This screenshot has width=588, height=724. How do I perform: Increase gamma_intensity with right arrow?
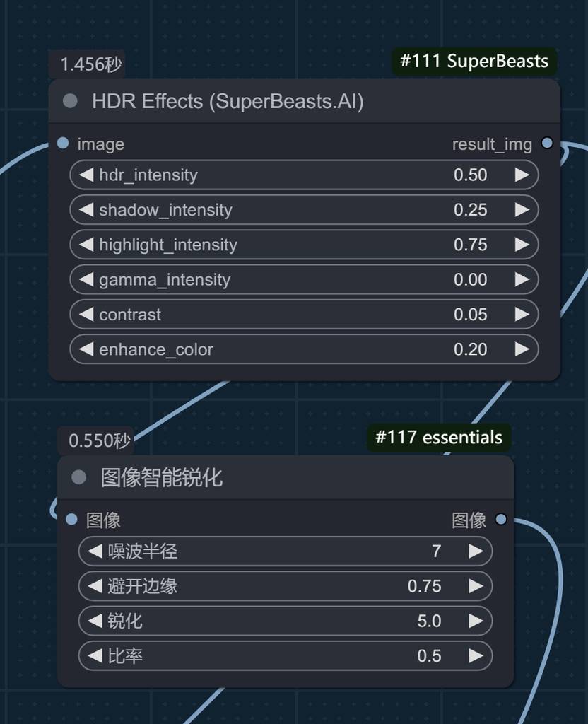pyautogui.click(x=522, y=279)
